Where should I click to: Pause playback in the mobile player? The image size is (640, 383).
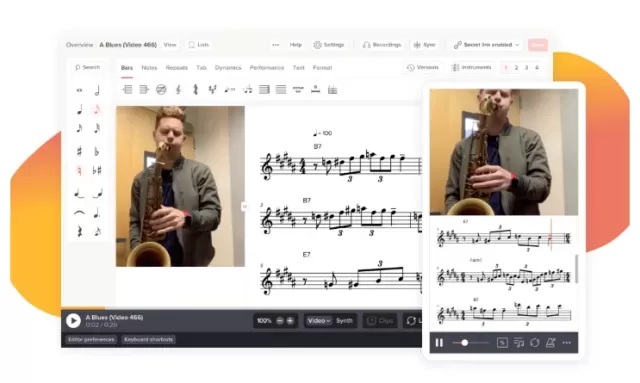(x=439, y=343)
